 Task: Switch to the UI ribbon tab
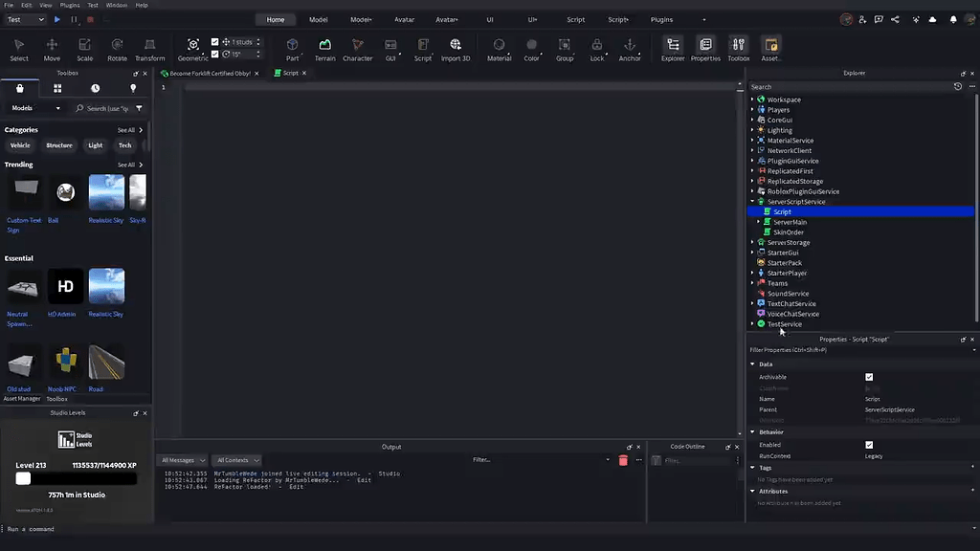pos(490,19)
